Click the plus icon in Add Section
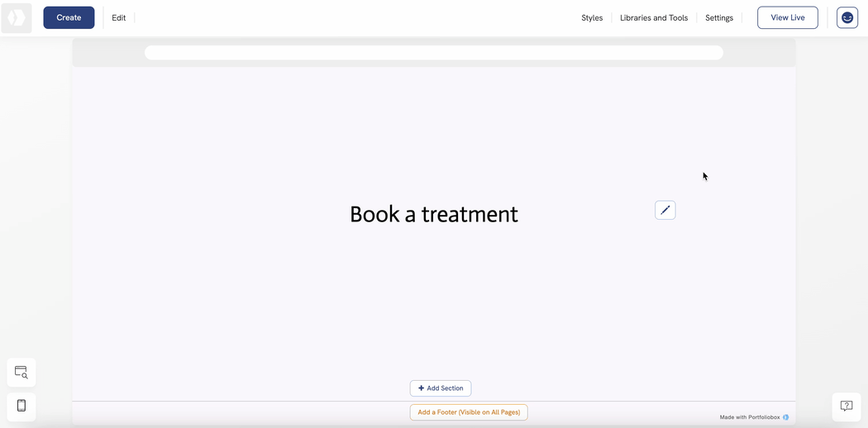Viewport: 868px width, 428px height. 421,388
